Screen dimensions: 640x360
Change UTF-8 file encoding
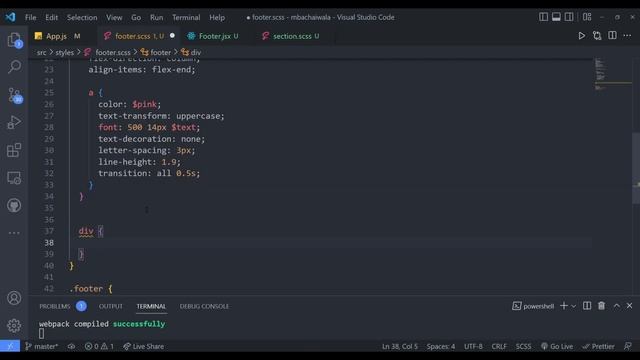(473, 346)
